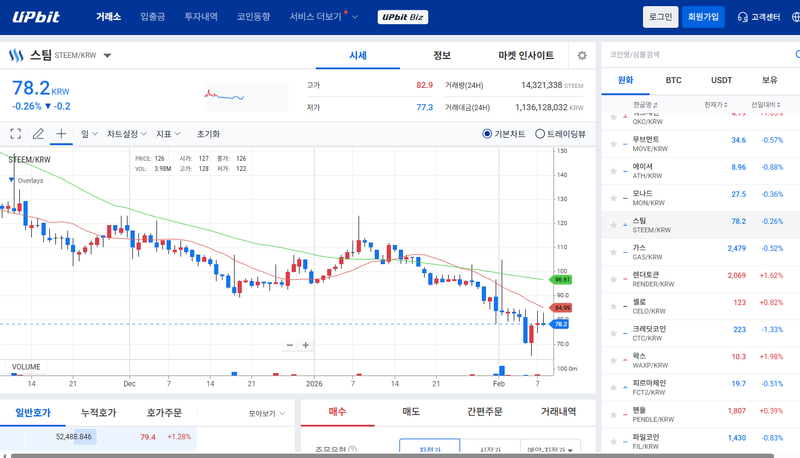The image size is (800, 458).
Task: Select the 기본차트 radio button
Action: 487,133
